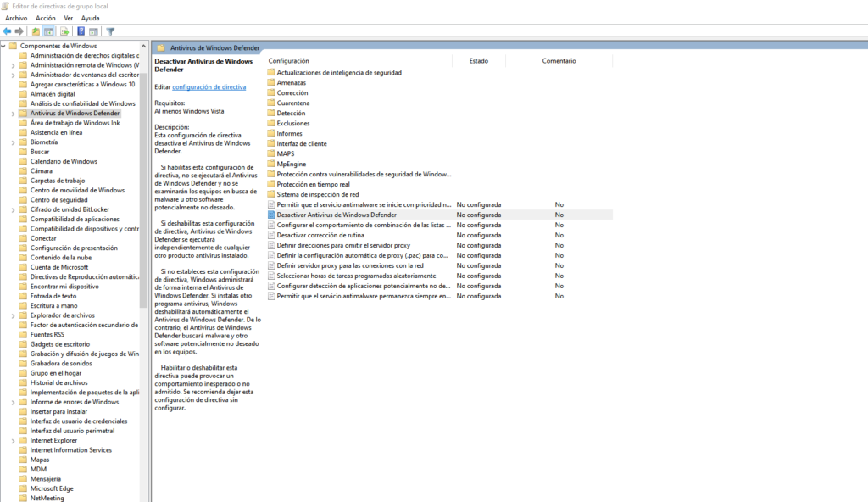
Task: Select the Corrección folder in list
Action: tap(292, 93)
